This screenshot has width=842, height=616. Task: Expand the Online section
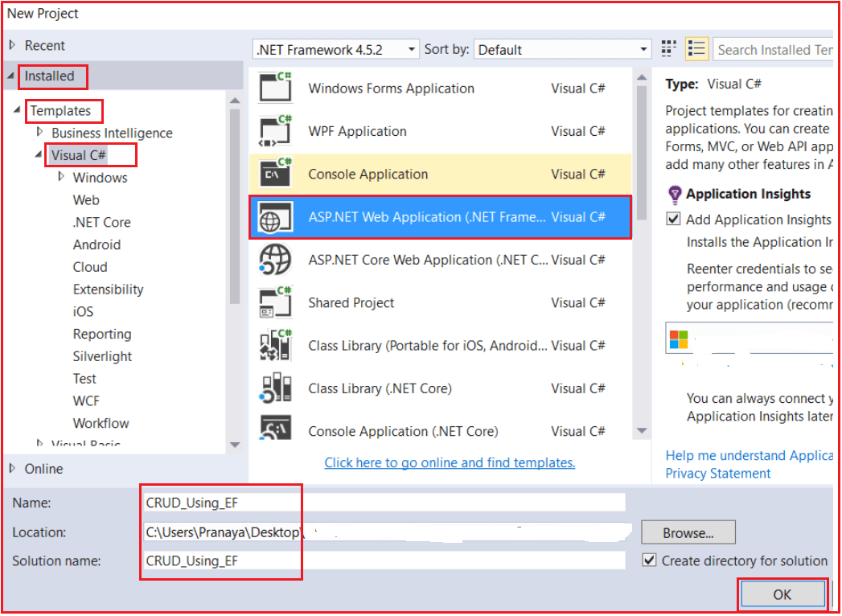point(13,468)
